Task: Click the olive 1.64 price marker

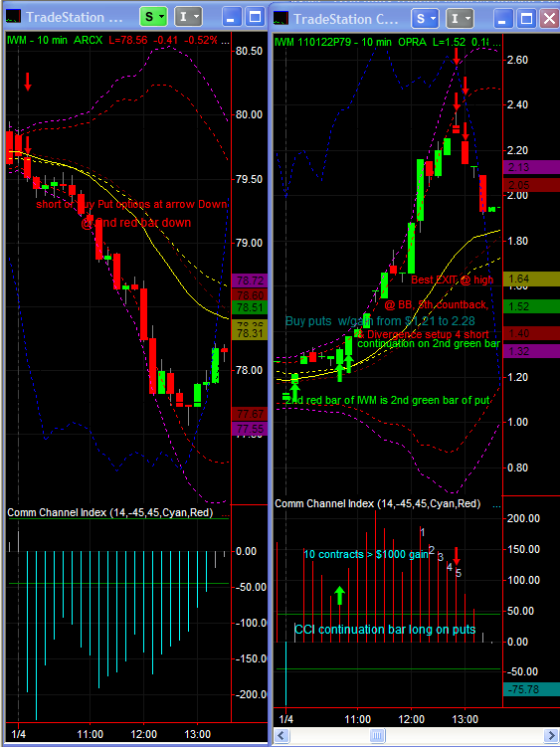Action: (531, 279)
